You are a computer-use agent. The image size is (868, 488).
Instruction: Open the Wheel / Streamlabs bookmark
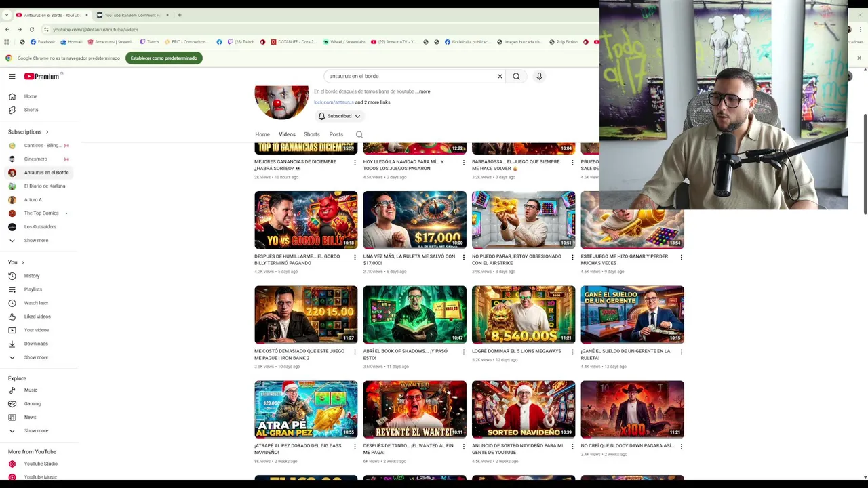point(344,42)
